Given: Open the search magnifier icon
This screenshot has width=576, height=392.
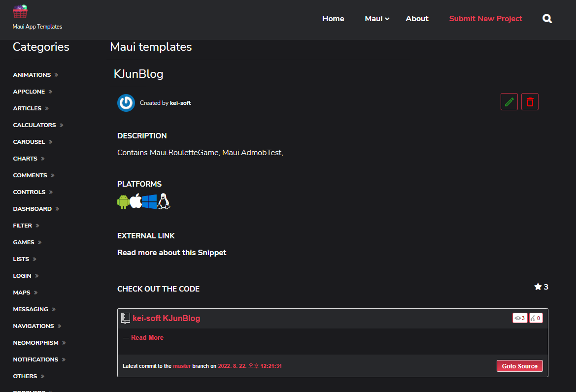Looking at the screenshot, I should [x=547, y=19].
